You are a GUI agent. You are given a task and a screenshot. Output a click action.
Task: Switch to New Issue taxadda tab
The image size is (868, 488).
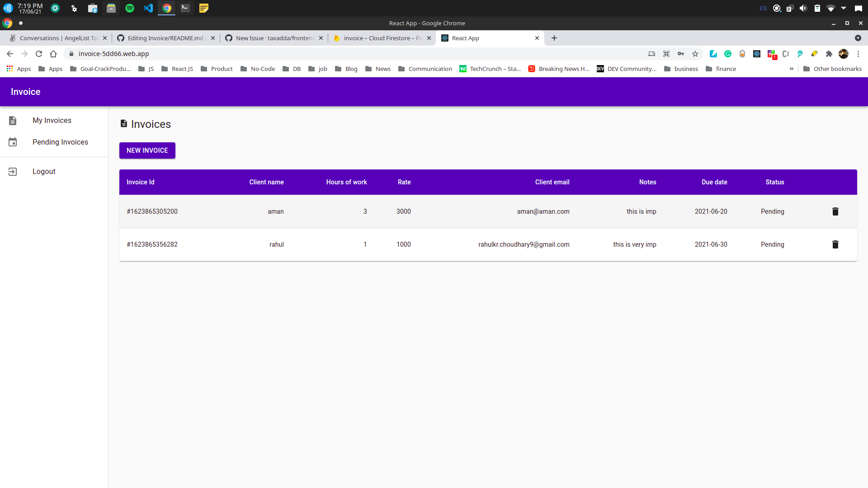pyautogui.click(x=274, y=38)
